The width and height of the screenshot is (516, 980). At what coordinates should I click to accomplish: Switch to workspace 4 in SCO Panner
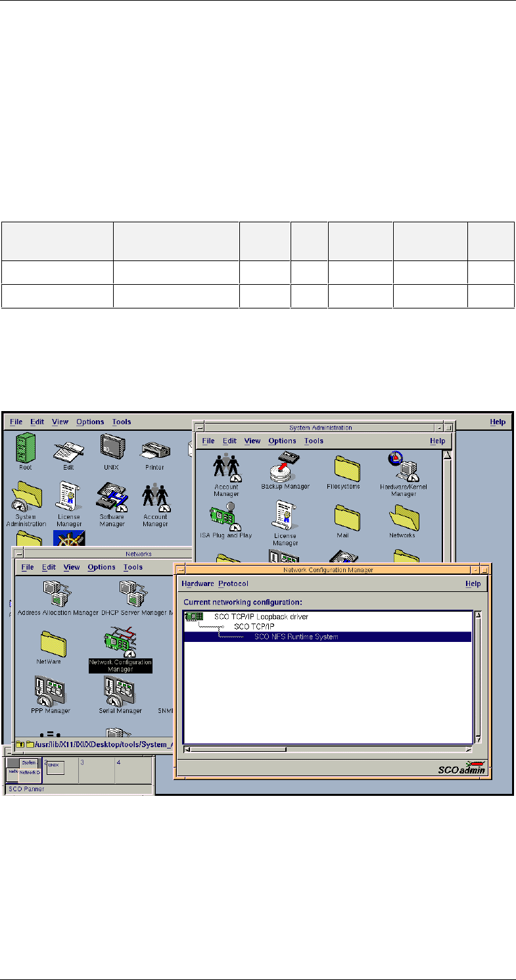coord(134,770)
